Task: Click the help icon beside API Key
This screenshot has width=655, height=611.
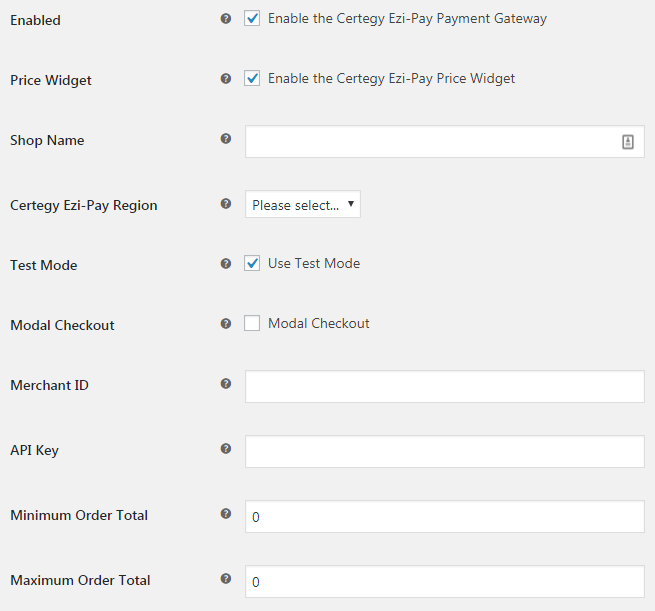Action: pyautogui.click(x=226, y=449)
